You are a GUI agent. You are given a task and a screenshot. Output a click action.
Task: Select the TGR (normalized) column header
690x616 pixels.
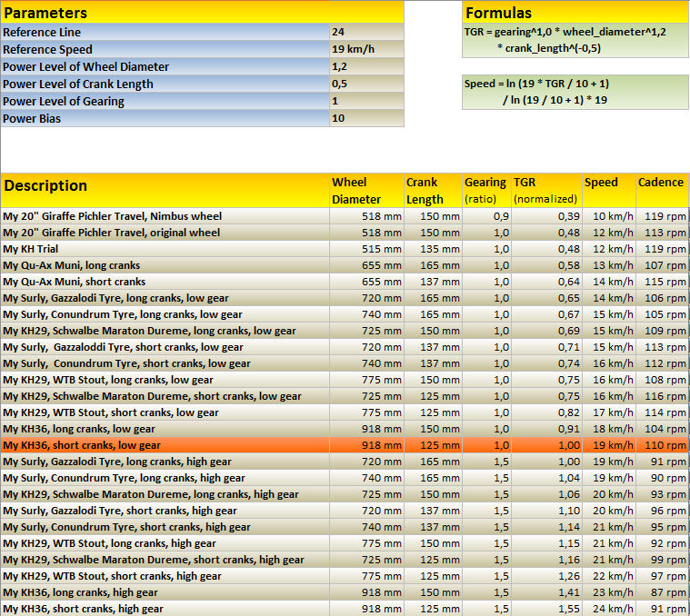(545, 190)
